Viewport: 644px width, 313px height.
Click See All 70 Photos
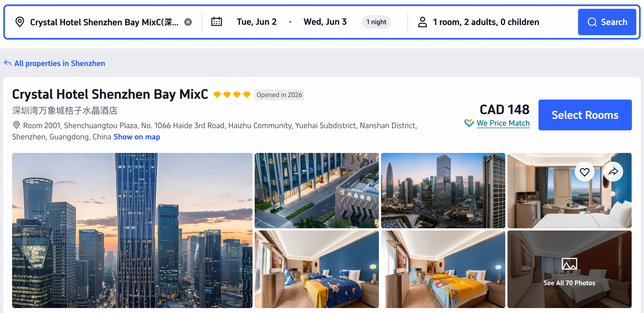coord(569,283)
